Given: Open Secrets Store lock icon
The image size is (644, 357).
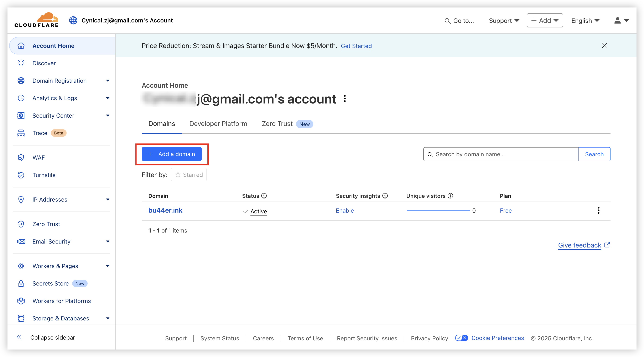Looking at the screenshot, I should click(21, 284).
